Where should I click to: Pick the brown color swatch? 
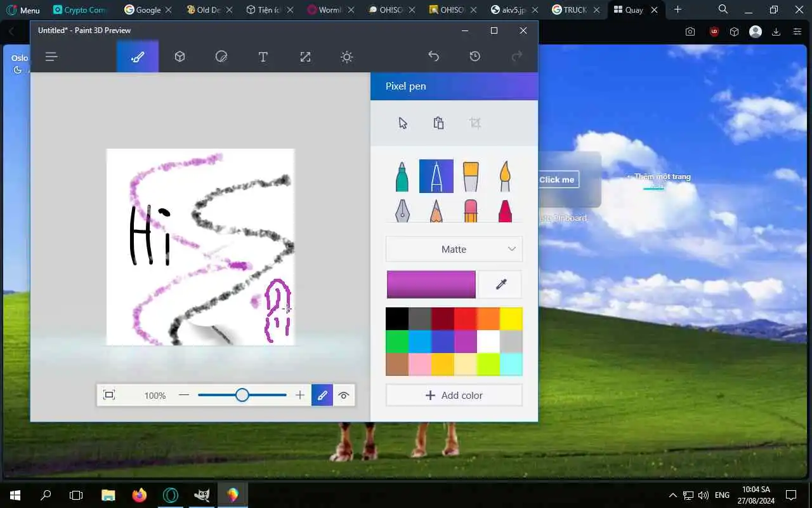[x=397, y=364]
